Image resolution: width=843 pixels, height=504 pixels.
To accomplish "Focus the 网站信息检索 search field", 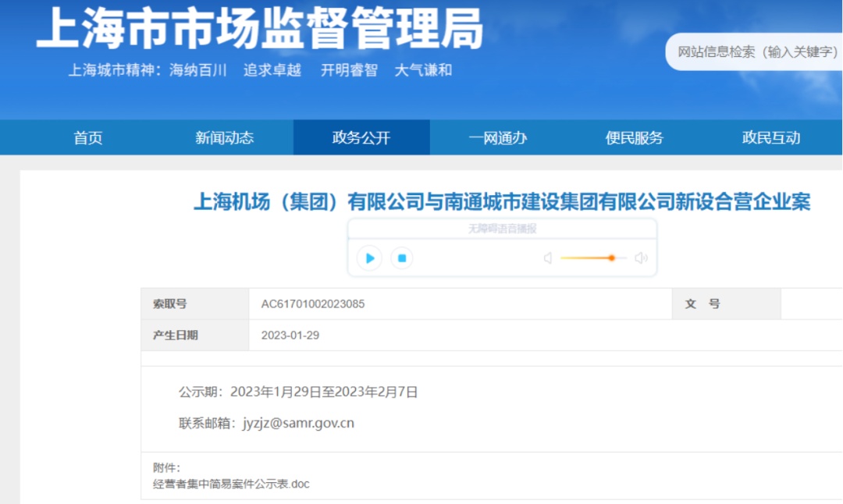I will pos(754,52).
